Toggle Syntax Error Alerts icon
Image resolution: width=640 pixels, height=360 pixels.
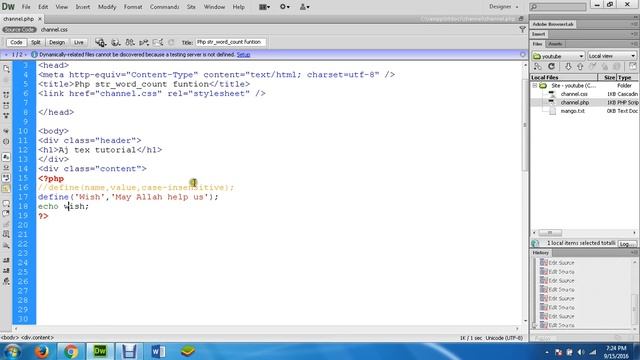6,189
